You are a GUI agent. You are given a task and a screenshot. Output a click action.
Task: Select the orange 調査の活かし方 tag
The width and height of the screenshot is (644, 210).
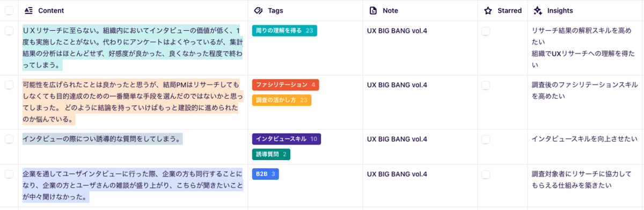pos(282,100)
